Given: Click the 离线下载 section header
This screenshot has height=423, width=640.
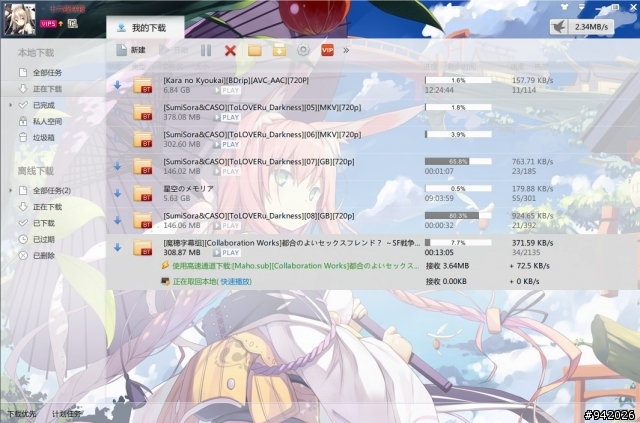Looking at the screenshot, I should point(36,171).
